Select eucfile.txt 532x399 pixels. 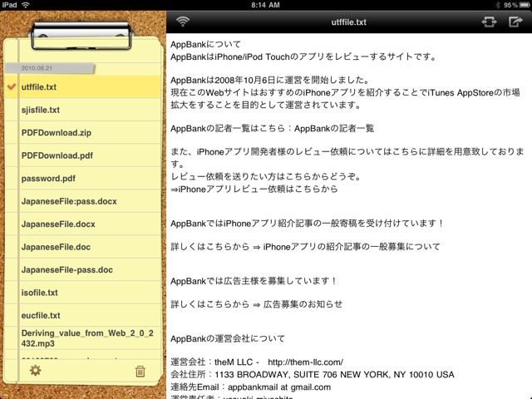[82, 315]
